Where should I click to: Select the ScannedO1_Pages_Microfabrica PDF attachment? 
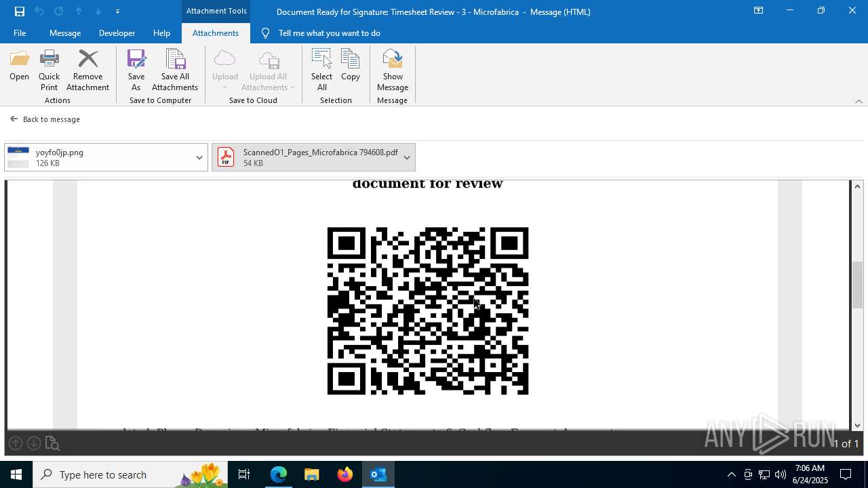[306, 157]
